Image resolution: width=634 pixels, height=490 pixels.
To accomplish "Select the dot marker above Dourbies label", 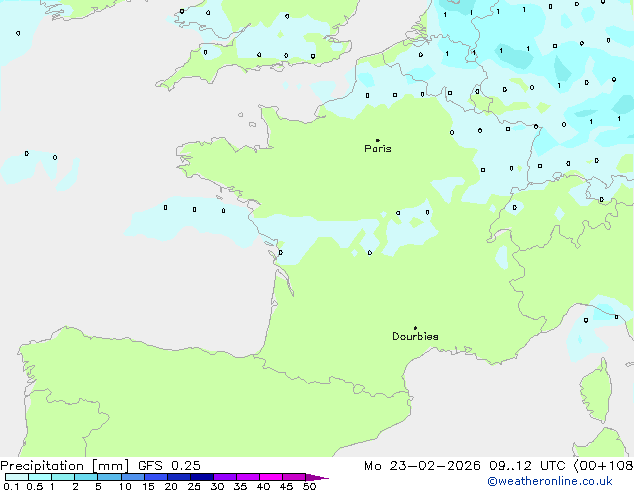I will tap(415, 328).
